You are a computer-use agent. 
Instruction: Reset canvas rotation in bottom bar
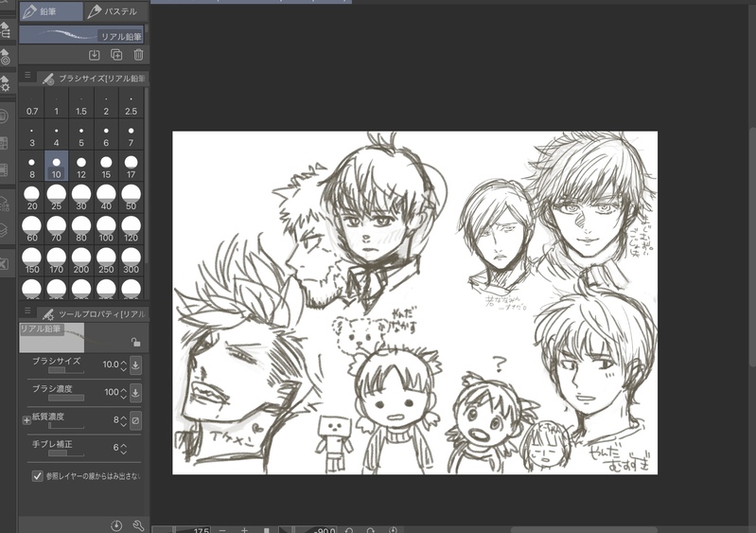click(393, 529)
